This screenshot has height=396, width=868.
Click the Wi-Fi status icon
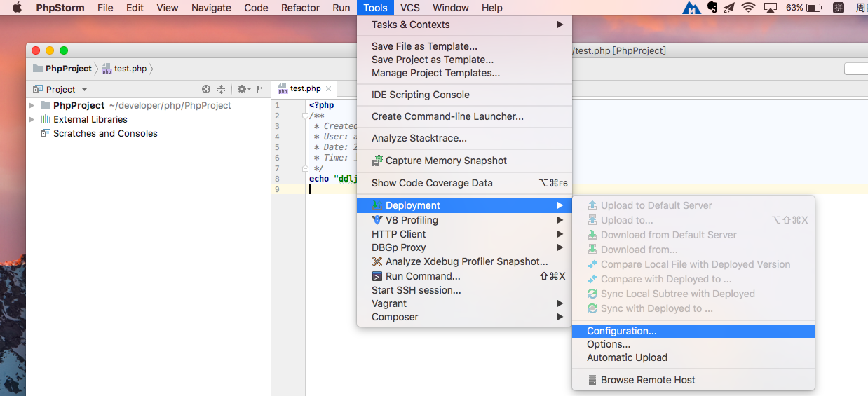pyautogui.click(x=748, y=8)
